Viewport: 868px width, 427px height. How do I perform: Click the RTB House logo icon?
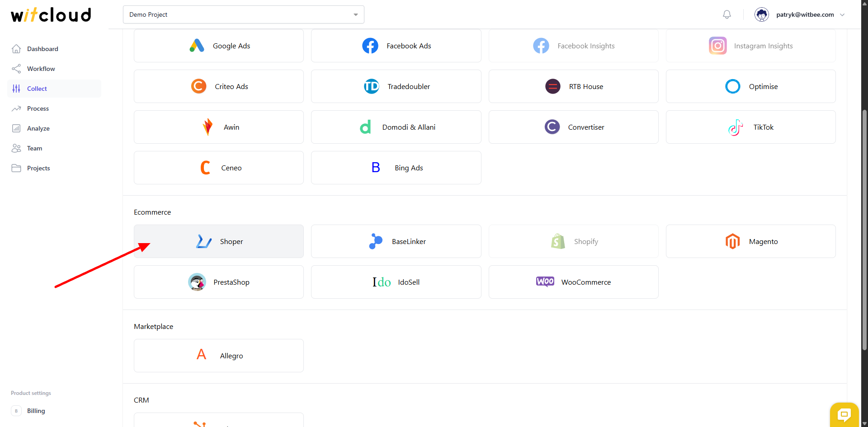pyautogui.click(x=553, y=86)
